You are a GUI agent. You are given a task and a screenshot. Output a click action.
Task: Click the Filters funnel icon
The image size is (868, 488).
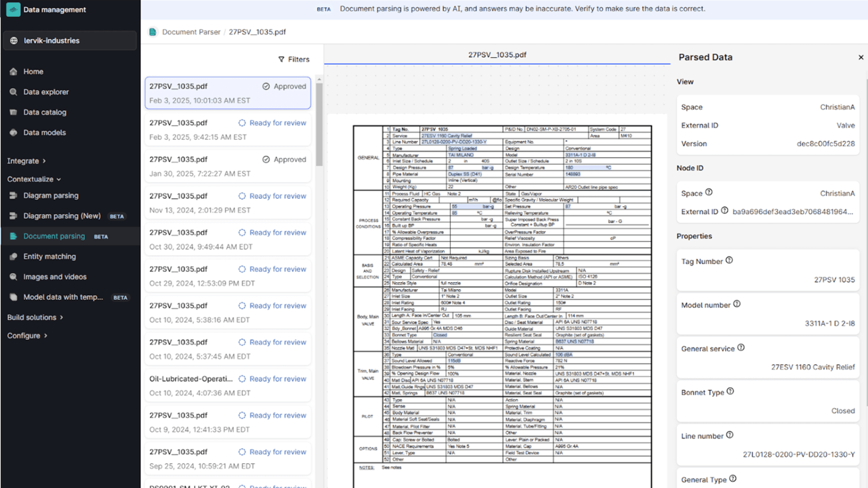coord(281,59)
